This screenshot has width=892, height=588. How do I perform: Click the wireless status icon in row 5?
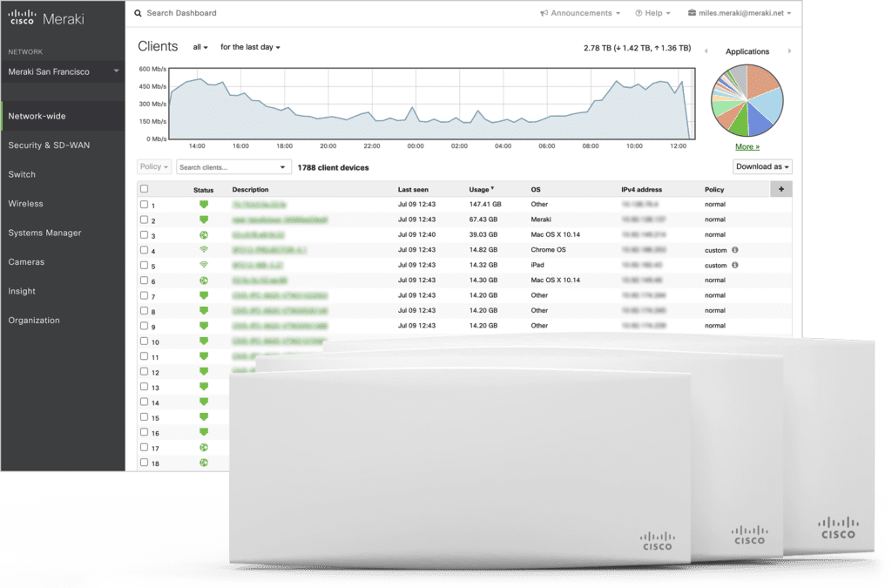(x=204, y=265)
